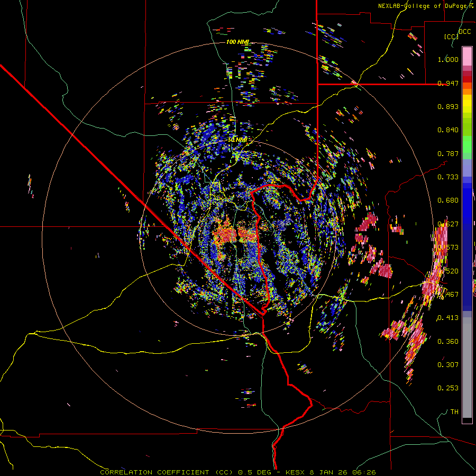Click the 06:26 timestamp in the caption
Image resolution: width=476 pixels, height=476 pixels.
364,472
